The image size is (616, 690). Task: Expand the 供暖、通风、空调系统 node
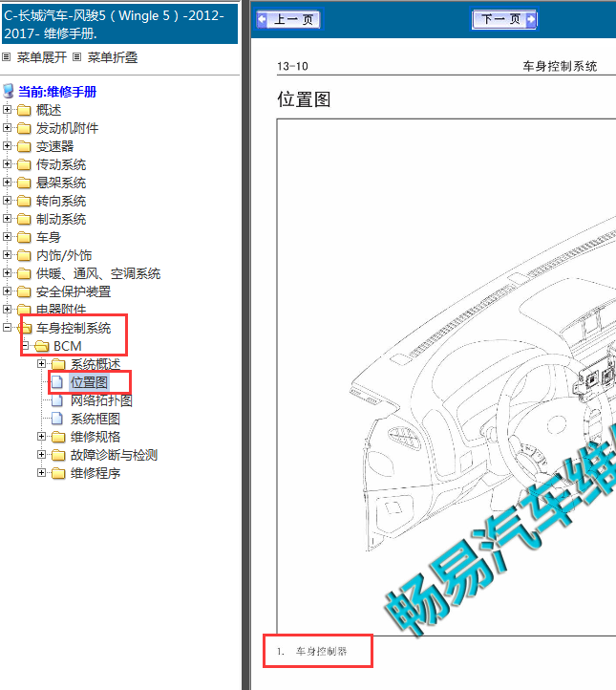coord(7,272)
